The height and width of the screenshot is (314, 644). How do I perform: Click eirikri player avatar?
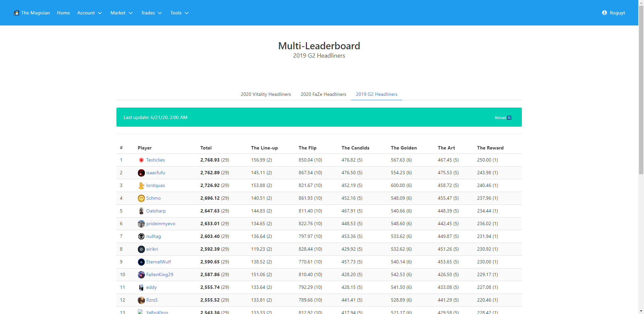point(141,249)
